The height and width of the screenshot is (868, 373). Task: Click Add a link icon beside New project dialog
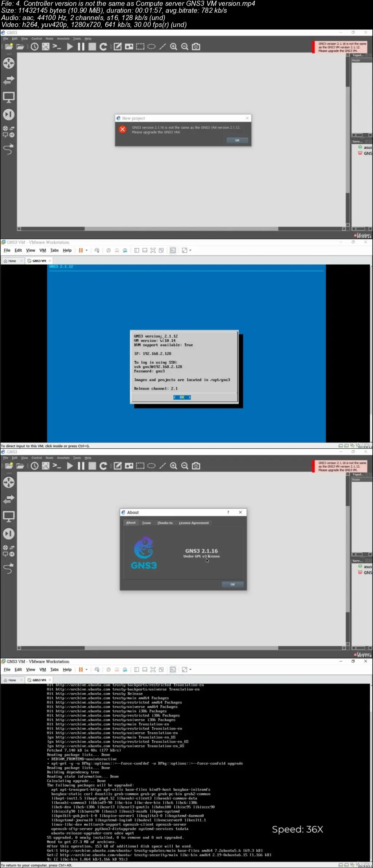(9, 149)
